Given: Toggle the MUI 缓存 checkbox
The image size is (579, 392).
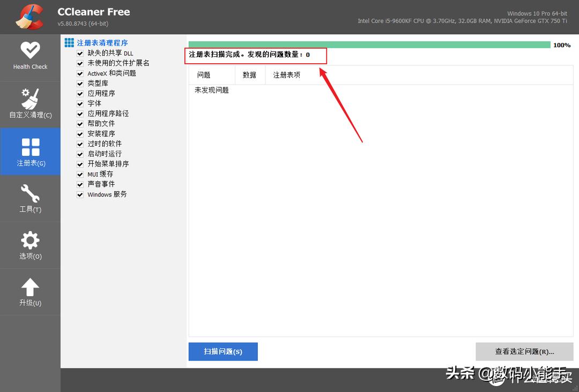Looking at the screenshot, I should (x=79, y=174).
